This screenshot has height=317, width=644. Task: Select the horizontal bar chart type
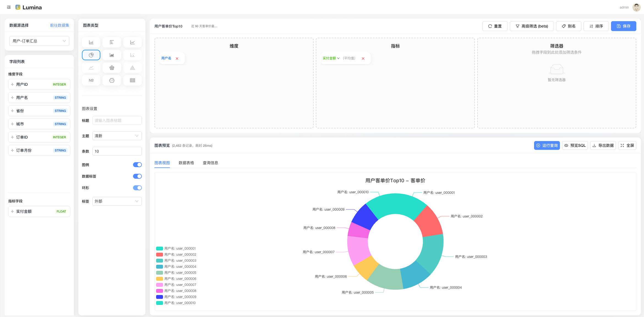(112, 42)
